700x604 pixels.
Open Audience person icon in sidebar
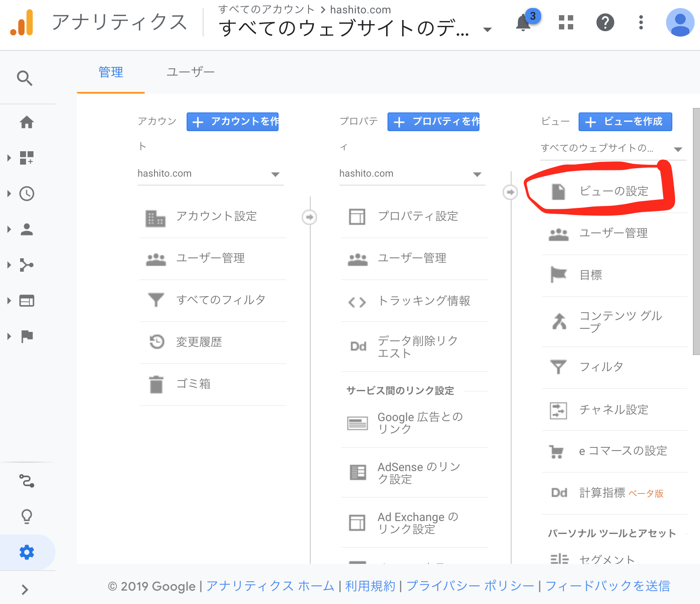(27, 229)
